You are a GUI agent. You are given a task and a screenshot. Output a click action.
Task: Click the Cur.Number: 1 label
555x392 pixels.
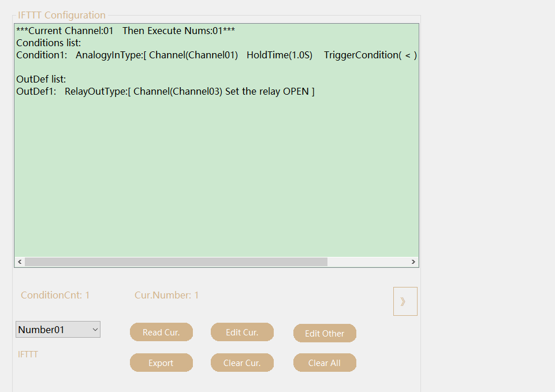(x=166, y=296)
